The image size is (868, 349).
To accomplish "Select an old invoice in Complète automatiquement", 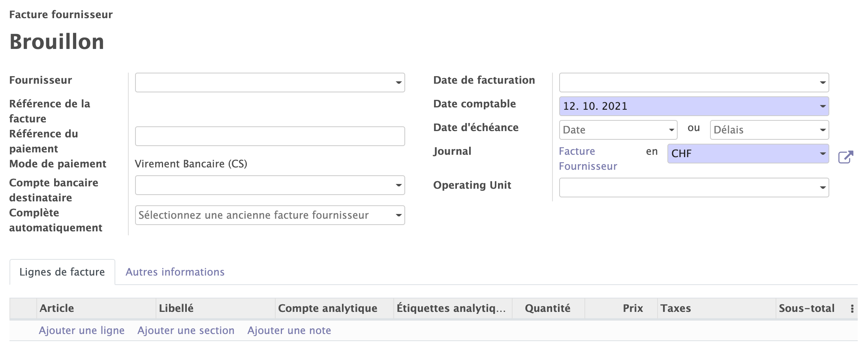I will pos(270,215).
